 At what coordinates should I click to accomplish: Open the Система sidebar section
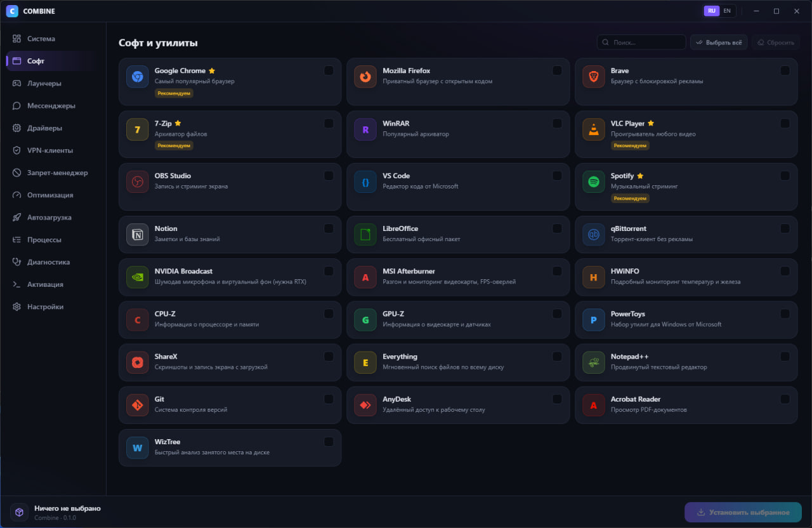point(53,39)
